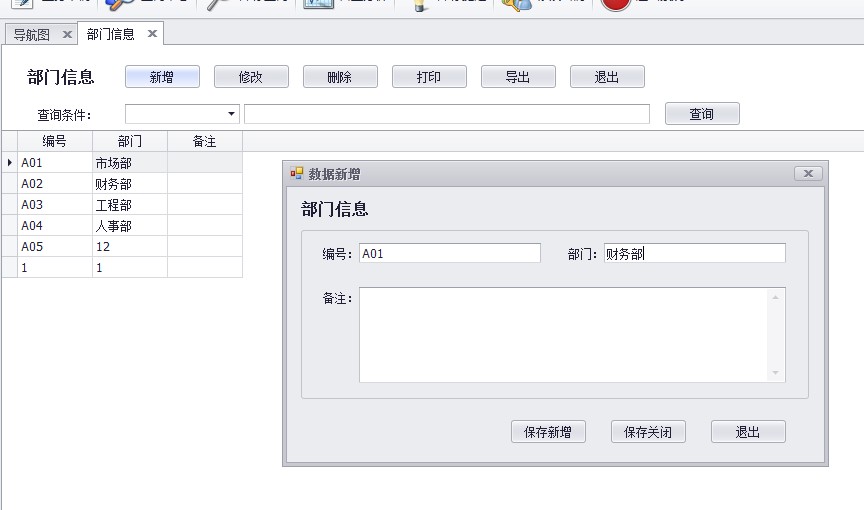Select the cell with value 12
This screenshot has height=510, width=864.
tap(129, 246)
